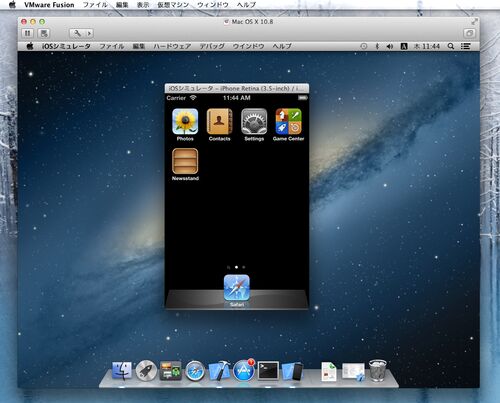
Task: Open the ハードウェア menu
Action: pyautogui.click(x=172, y=46)
